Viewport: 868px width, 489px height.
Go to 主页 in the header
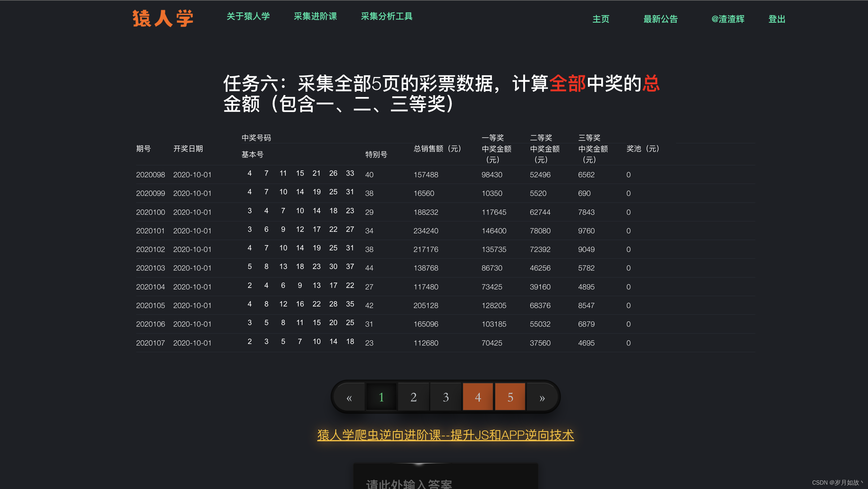click(x=601, y=19)
